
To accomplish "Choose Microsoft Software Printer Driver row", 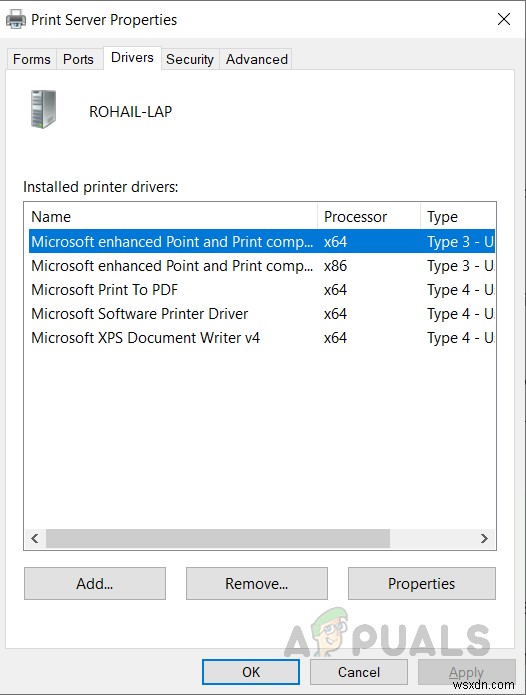I will coord(261,314).
